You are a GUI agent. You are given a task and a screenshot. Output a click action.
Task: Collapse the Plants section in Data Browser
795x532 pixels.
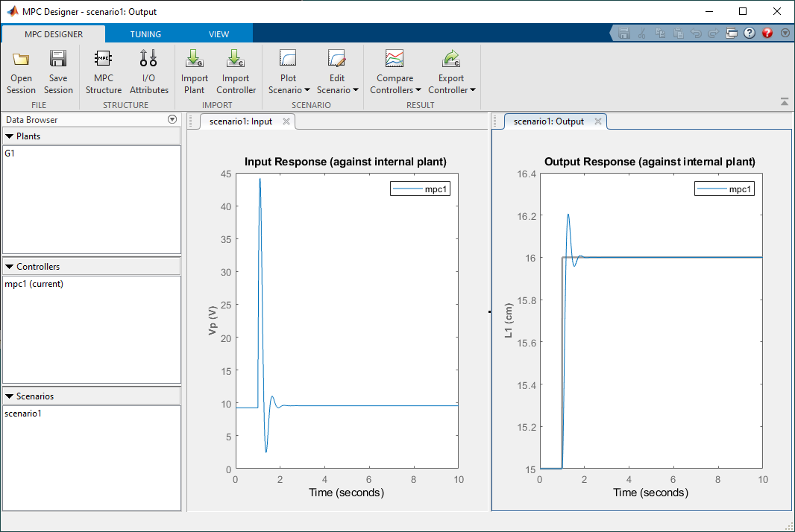point(10,136)
